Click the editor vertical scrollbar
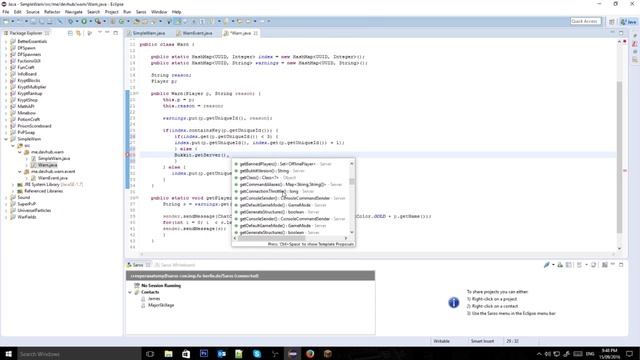 tap(619, 157)
